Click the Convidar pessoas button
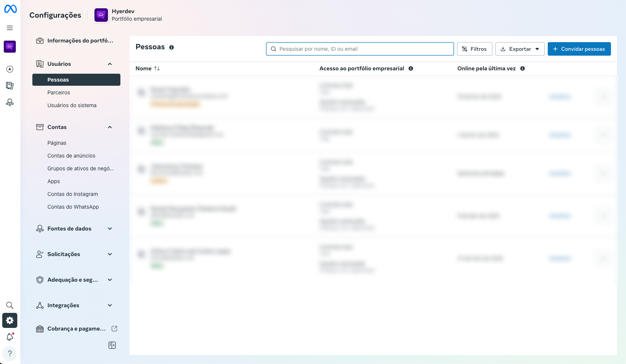Screen dimensions: 626x364 point(579,49)
